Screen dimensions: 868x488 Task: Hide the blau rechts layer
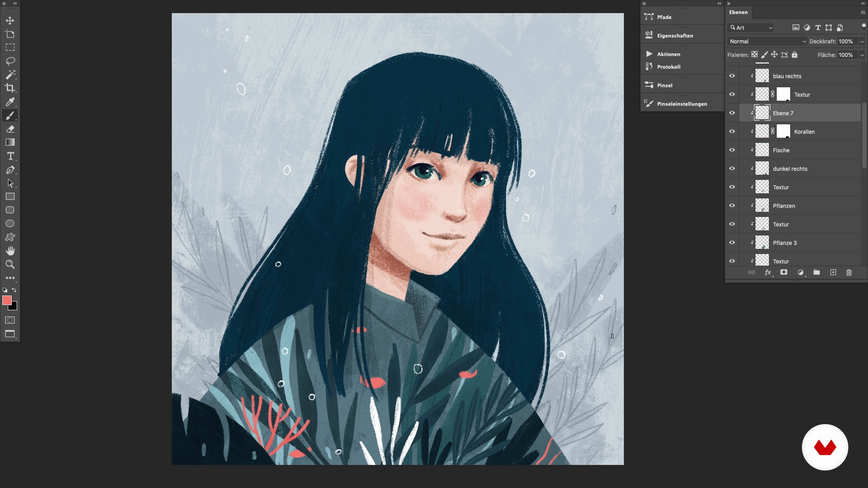point(732,76)
